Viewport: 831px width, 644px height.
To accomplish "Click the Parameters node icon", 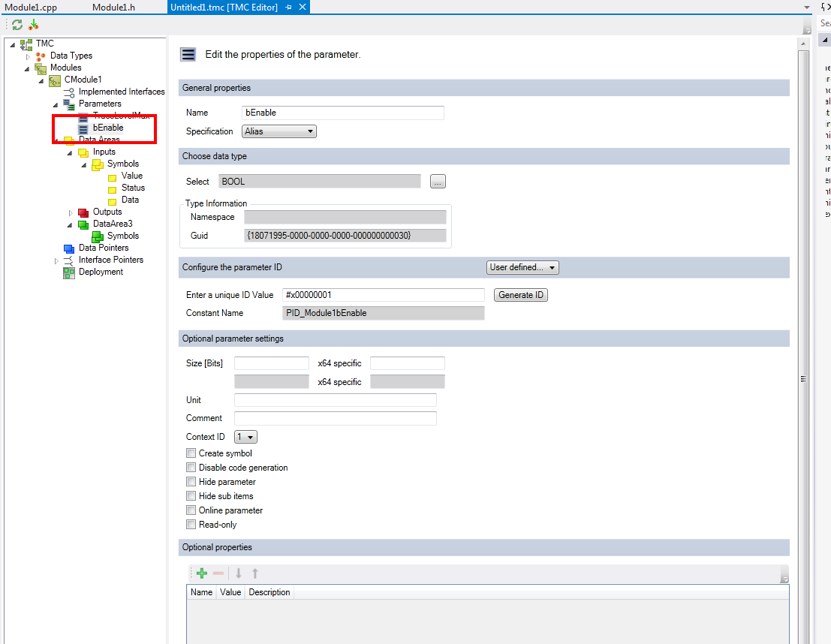I will point(69,104).
